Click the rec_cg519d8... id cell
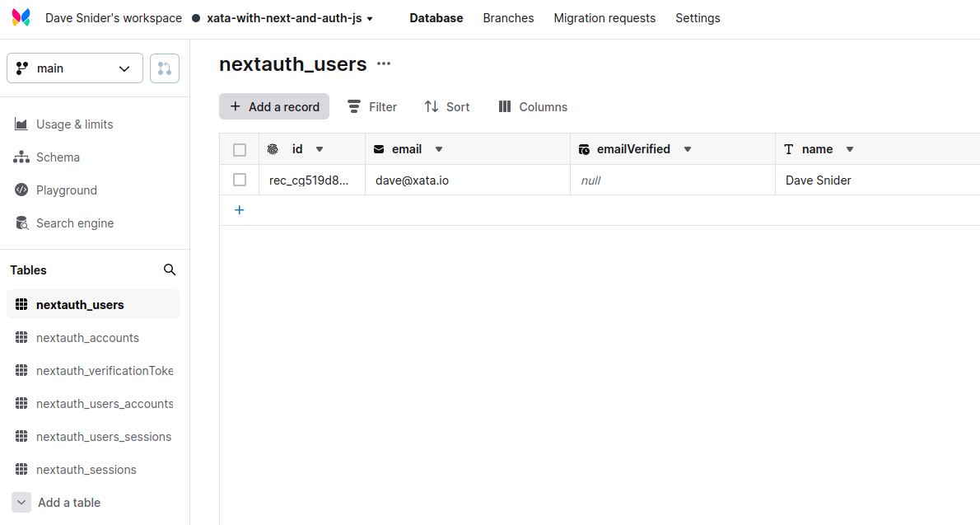 coord(312,180)
